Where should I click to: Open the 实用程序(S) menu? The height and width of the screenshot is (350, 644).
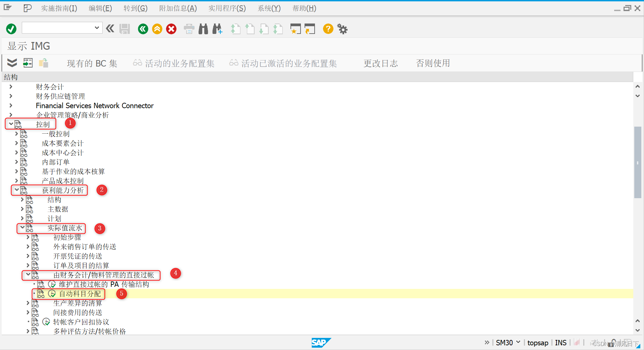pyautogui.click(x=227, y=8)
